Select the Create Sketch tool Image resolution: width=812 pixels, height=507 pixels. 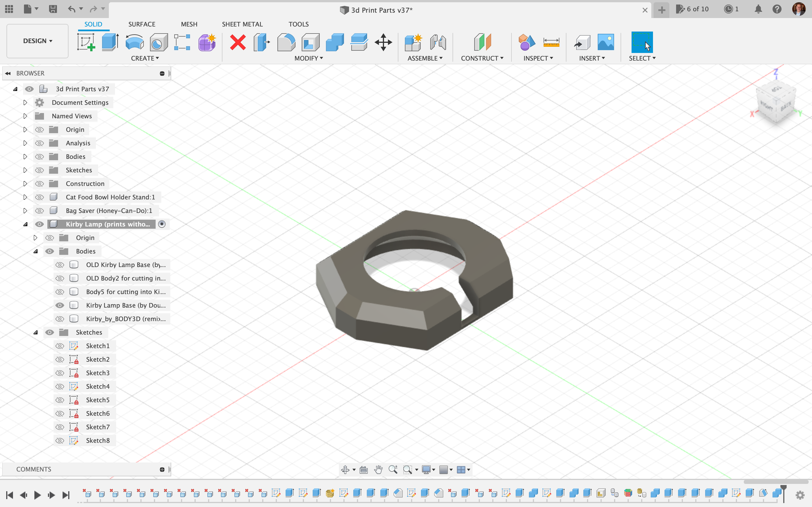click(x=86, y=42)
